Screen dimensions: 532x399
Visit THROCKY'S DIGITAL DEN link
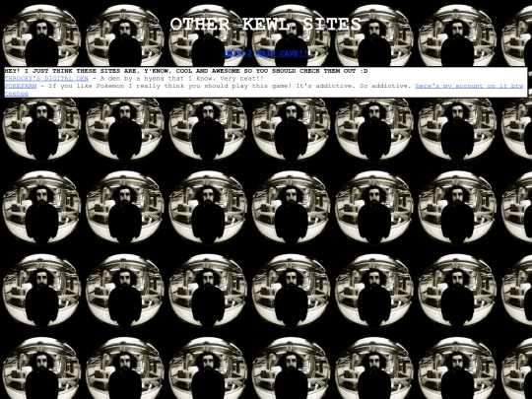(x=46, y=79)
